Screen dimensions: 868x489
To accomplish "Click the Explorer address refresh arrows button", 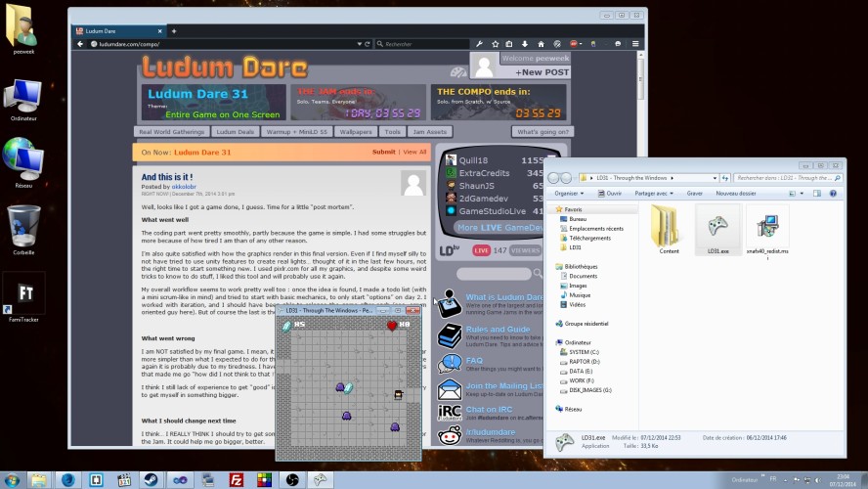I will (724, 178).
